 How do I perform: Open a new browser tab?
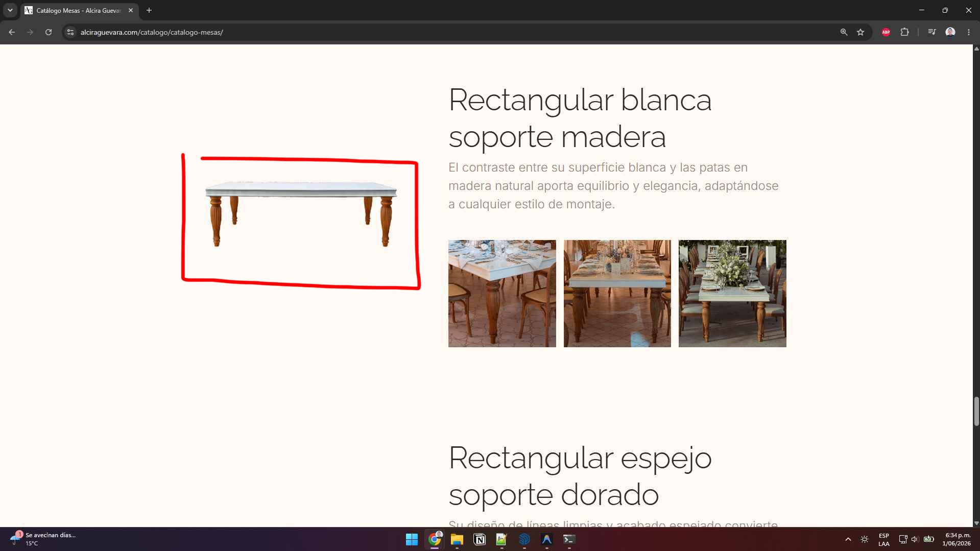[x=149, y=10]
